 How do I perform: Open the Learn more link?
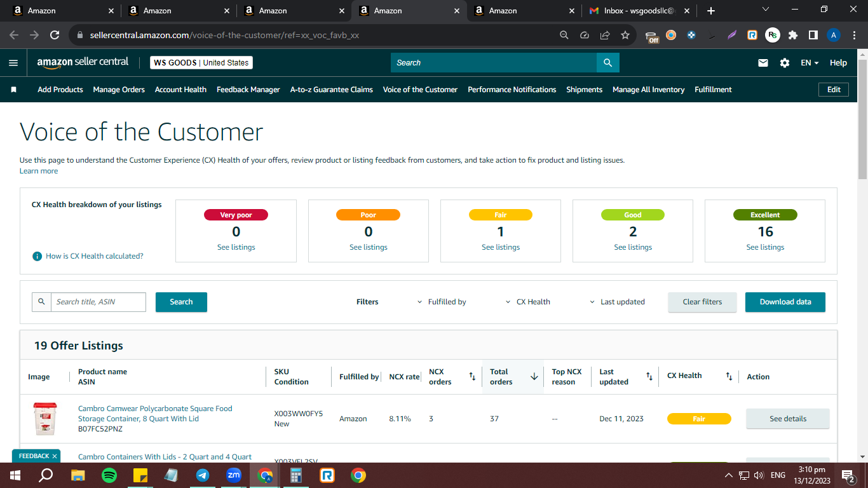(x=39, y=171)
